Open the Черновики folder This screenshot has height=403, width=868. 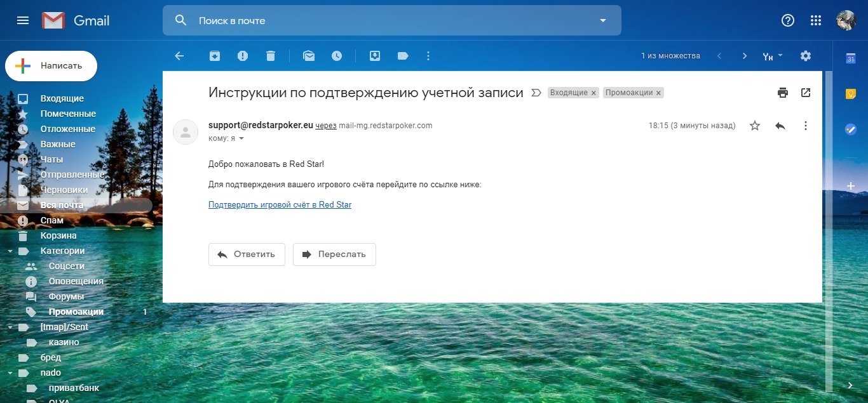(64, 190)
